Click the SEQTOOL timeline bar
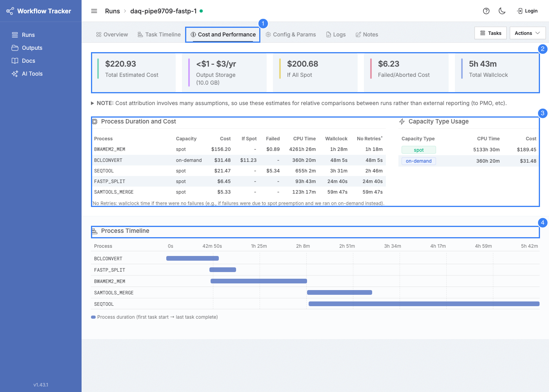The image size is (549, 392). click(x=424, y=304)
